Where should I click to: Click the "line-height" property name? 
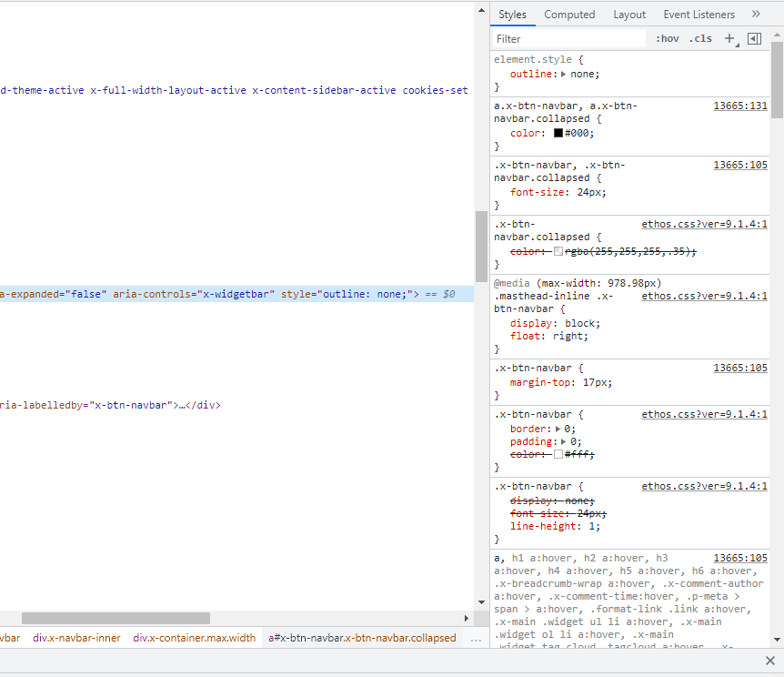tap(542, 526)
